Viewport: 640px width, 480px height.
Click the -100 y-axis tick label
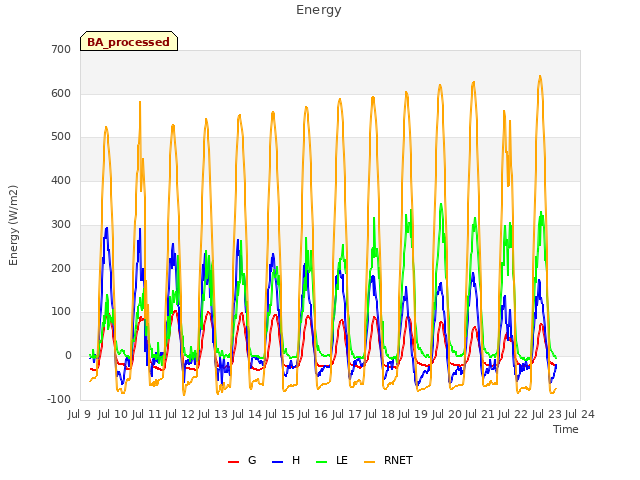pos(59,399)
